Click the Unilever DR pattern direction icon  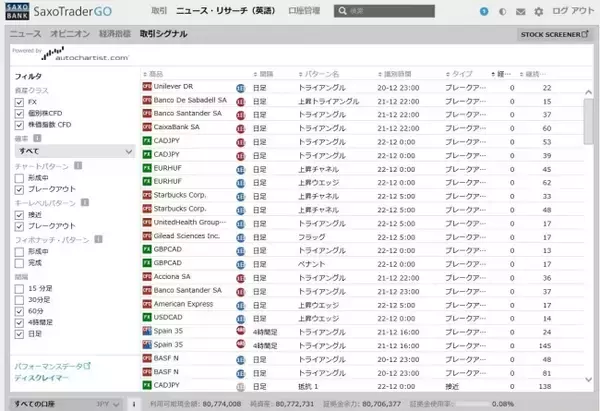242,88
